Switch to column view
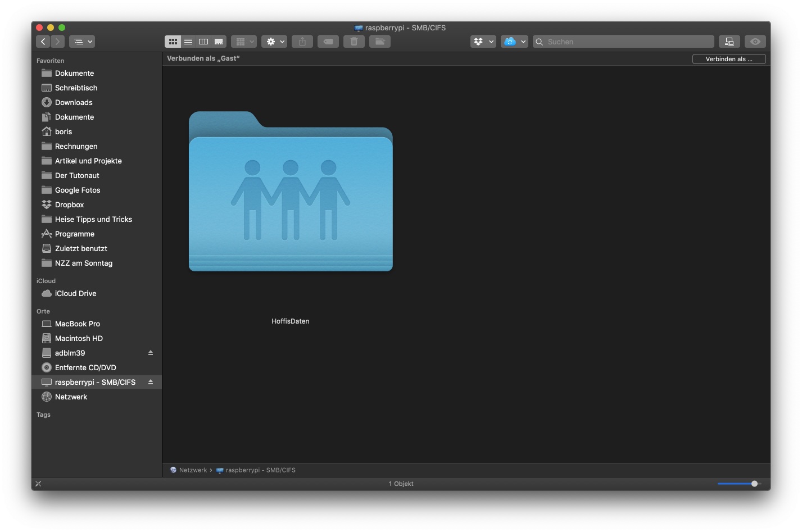The image size is (802, 532). coord(203,42)
